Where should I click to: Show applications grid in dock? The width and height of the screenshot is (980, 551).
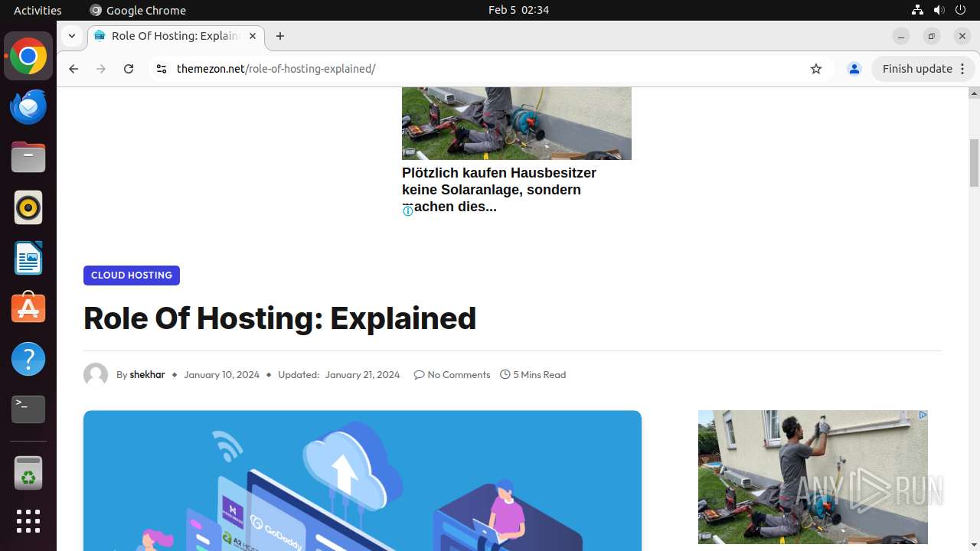pyautogui.click(x=28, y=521)
